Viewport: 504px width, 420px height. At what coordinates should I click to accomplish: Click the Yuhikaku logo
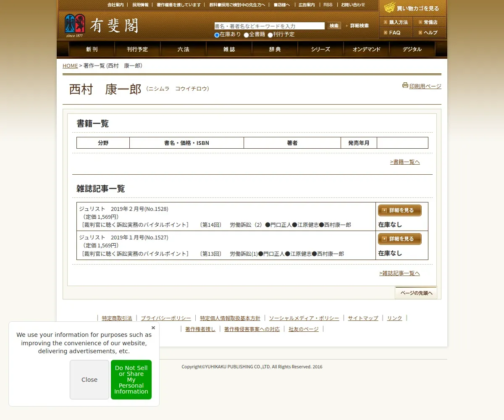pyautogui.click(x=101, y=26)
